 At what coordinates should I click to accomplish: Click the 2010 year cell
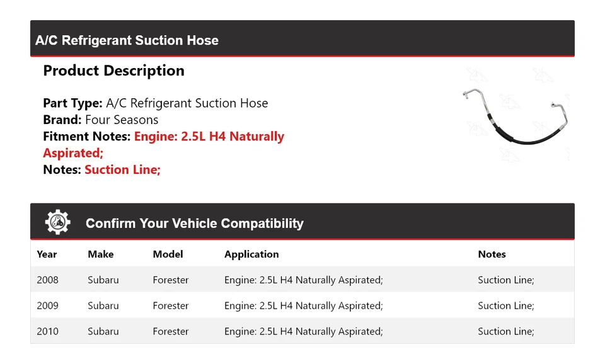pyautogui.click(x=47, y=332)
